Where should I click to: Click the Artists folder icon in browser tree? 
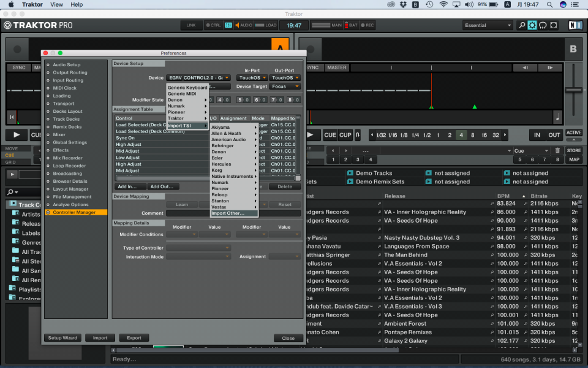15,213
